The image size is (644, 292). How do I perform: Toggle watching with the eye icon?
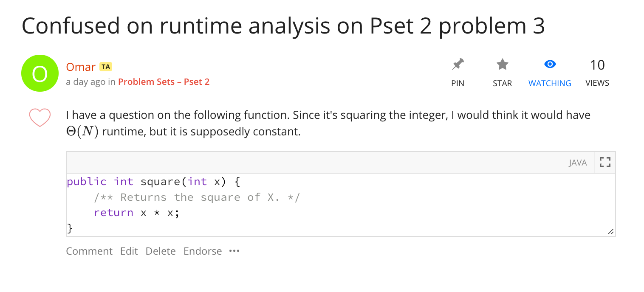(x=550, y=65)
